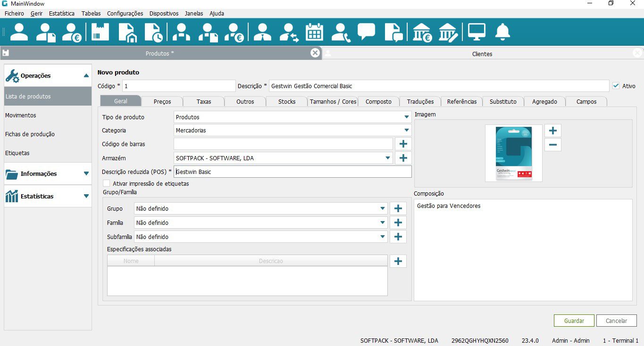Enable Ativar impressão de etiquetas checkbox
Image resolution: width=644 pixels, height=346 pixels.
[x=107, y=183]
